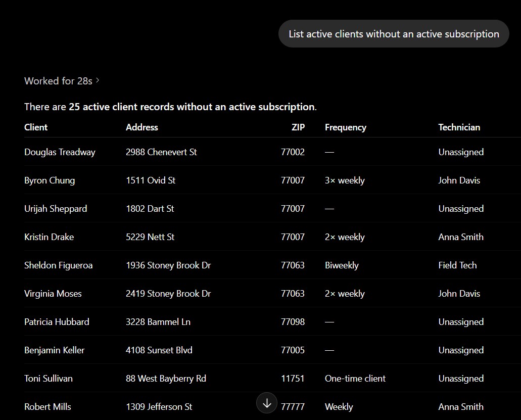Select client name Byron Chung

click(50, 180)
